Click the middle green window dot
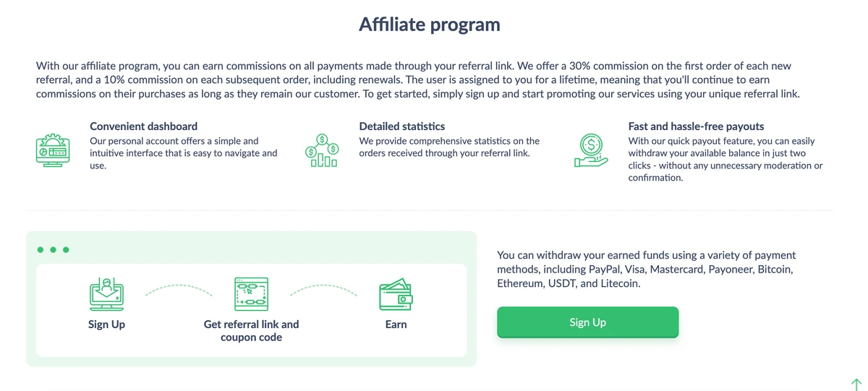868x391 pixels. pyautogui.click(x=54, y=250)
